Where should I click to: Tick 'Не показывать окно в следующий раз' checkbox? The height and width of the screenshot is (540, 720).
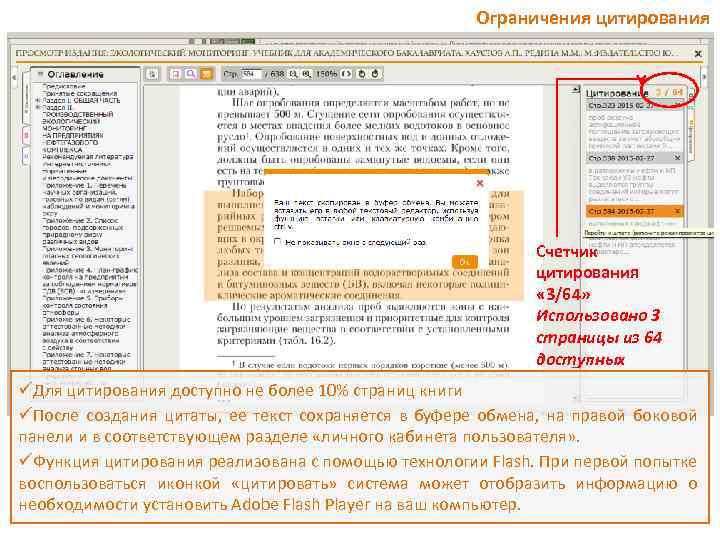(277, 242)
